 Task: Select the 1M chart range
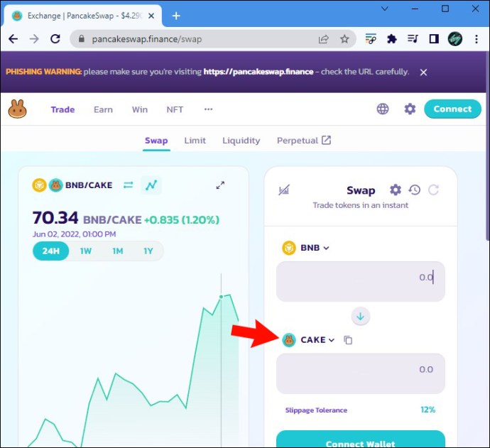[117, 251]
